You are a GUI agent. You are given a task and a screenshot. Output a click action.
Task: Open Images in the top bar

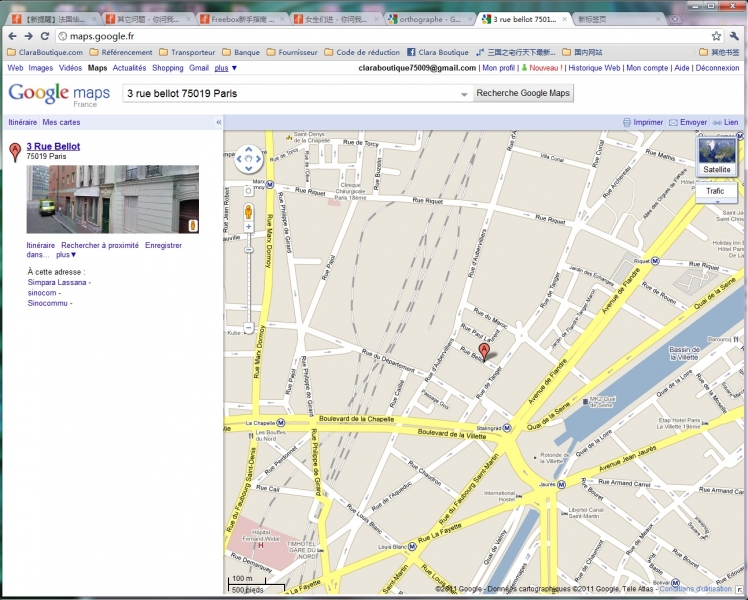[x=41, y=68]
